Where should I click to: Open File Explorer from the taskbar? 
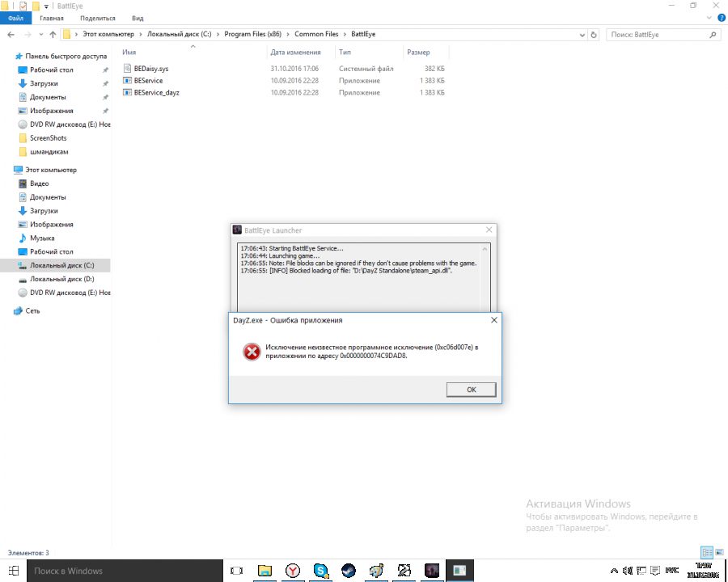265,571
